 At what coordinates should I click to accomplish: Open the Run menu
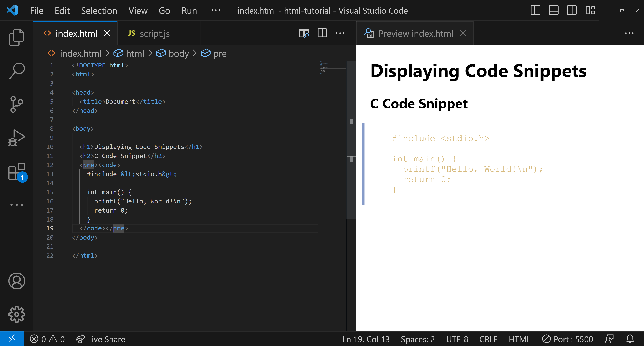pyautogui.click(x=189, y=10)
